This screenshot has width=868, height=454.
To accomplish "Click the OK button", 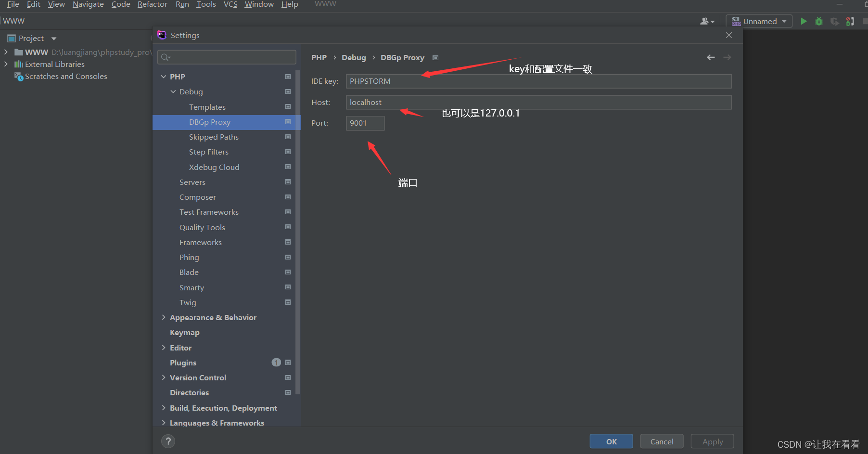I will 611,441.
